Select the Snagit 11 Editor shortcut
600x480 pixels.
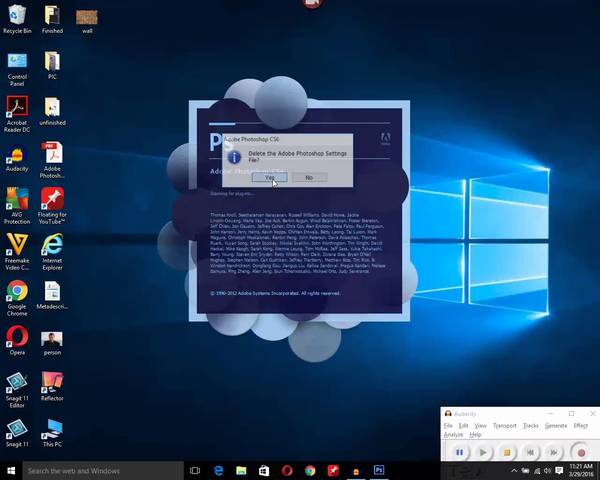pos(17,390)
